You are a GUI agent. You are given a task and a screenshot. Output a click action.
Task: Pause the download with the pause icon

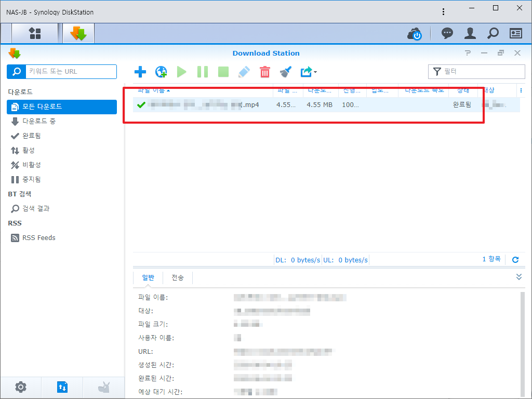[203, 72]
